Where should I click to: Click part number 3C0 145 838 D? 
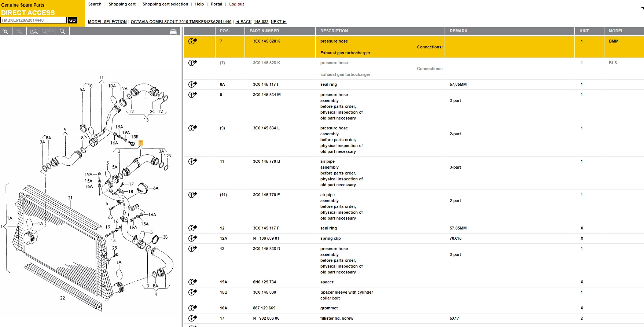point(266,249)
